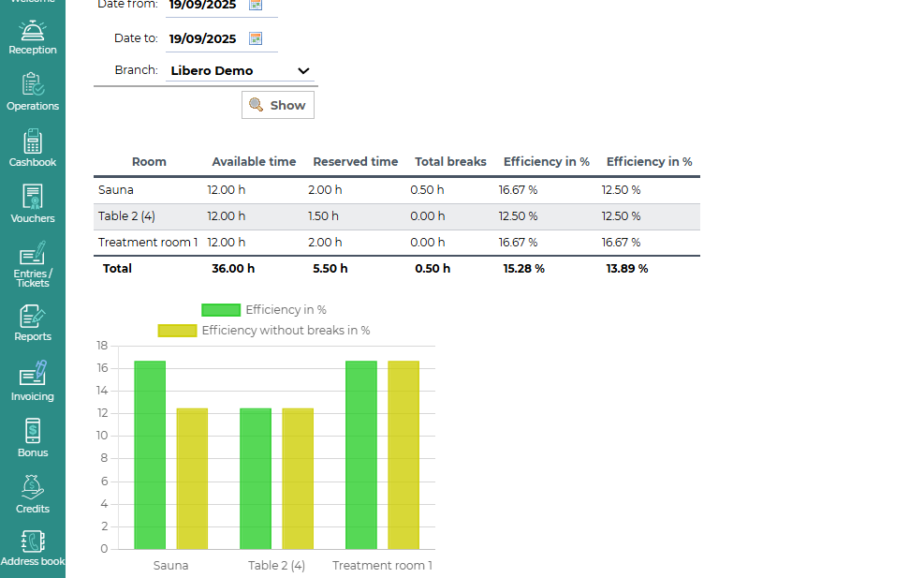Click total efficiency value 13.89 %
Viewport: 924px width, 578px height.
[627, 268]
